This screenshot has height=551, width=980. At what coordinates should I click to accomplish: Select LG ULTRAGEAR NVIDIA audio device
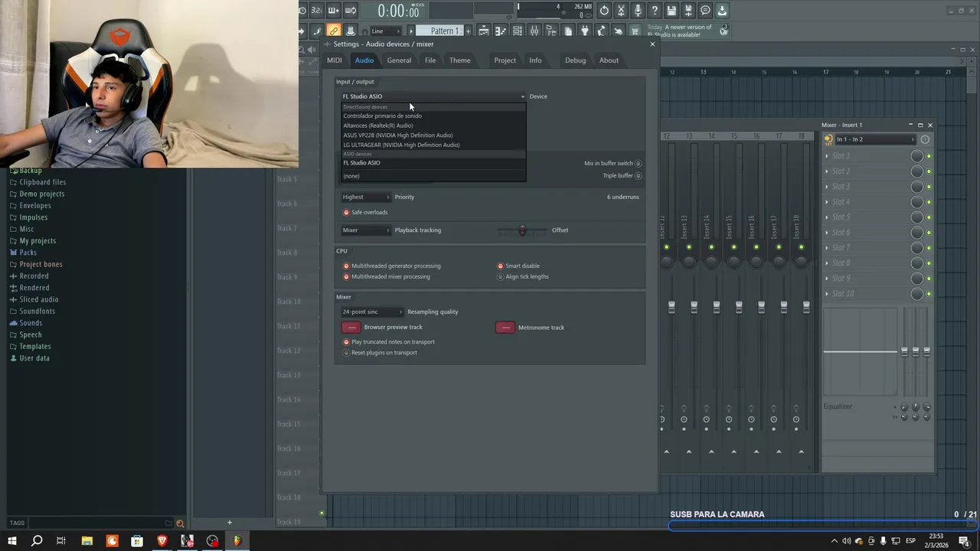pyautogui.click(x=433, y=145)
